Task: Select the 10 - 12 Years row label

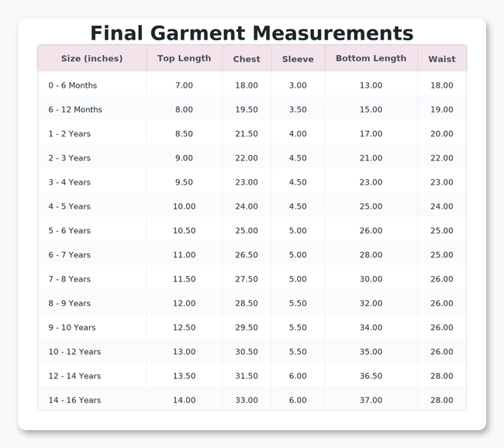Action: [74, 352]
